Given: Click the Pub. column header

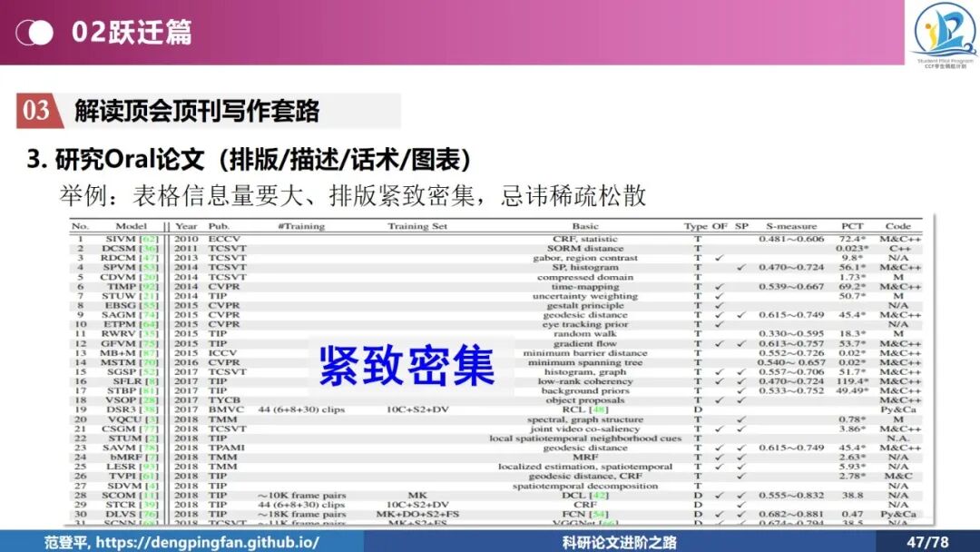Looking at the screenshot, I should click(x=219, y=226).
